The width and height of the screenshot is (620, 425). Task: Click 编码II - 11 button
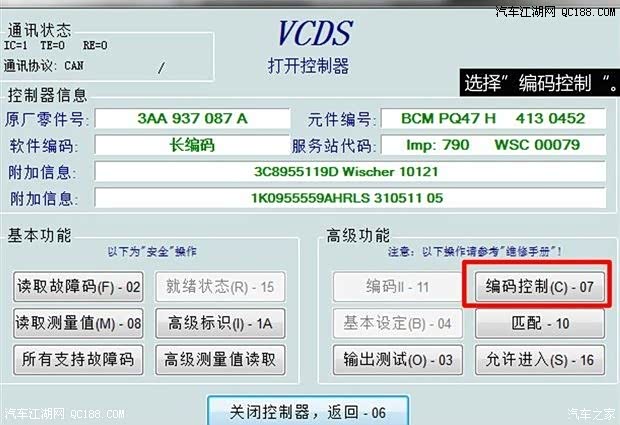[398, 287]
